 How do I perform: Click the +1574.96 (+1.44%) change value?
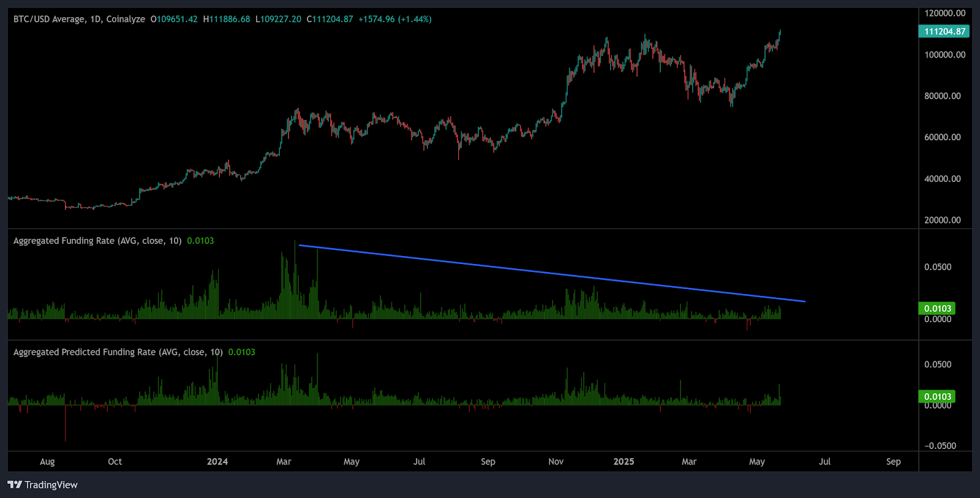[395, 19]
